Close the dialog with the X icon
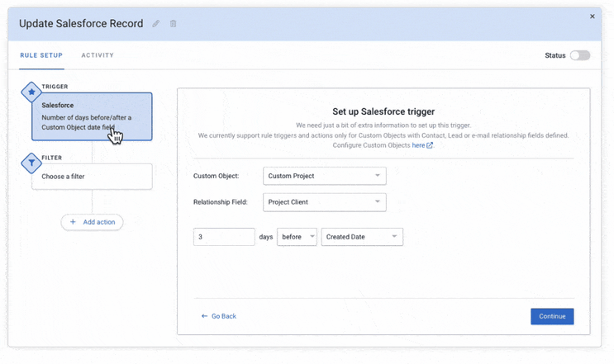 click(593, 17)
